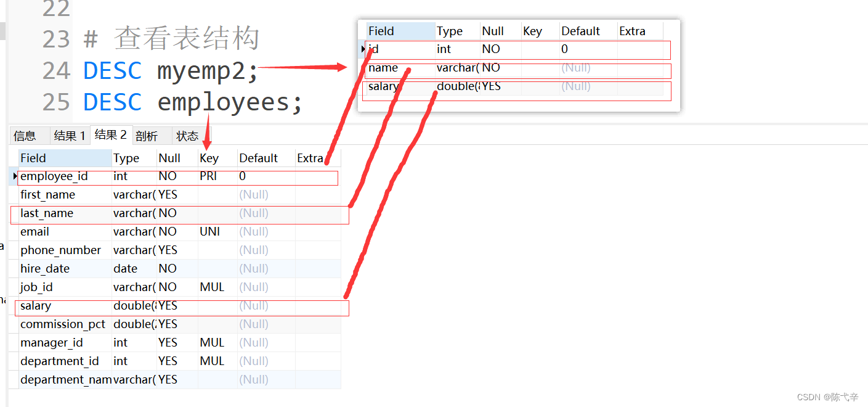Select the email field cell
868x407 pixels.
coord(65,232)
